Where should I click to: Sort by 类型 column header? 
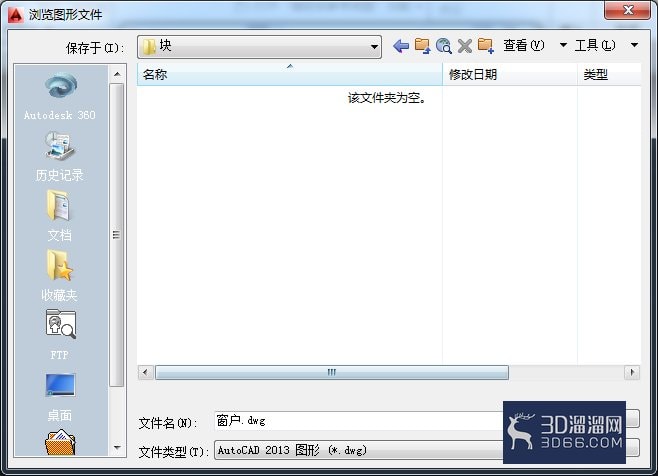click(x=609, y=74)
